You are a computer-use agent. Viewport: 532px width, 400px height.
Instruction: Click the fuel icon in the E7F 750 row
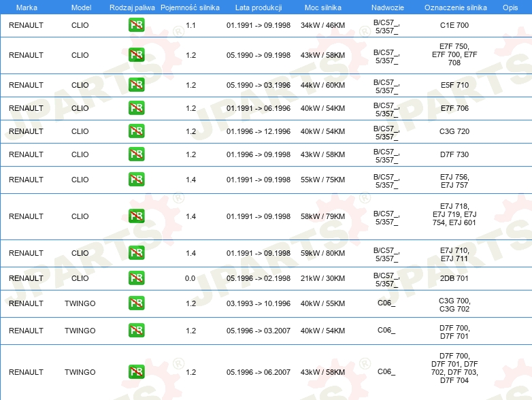[136, 55]
